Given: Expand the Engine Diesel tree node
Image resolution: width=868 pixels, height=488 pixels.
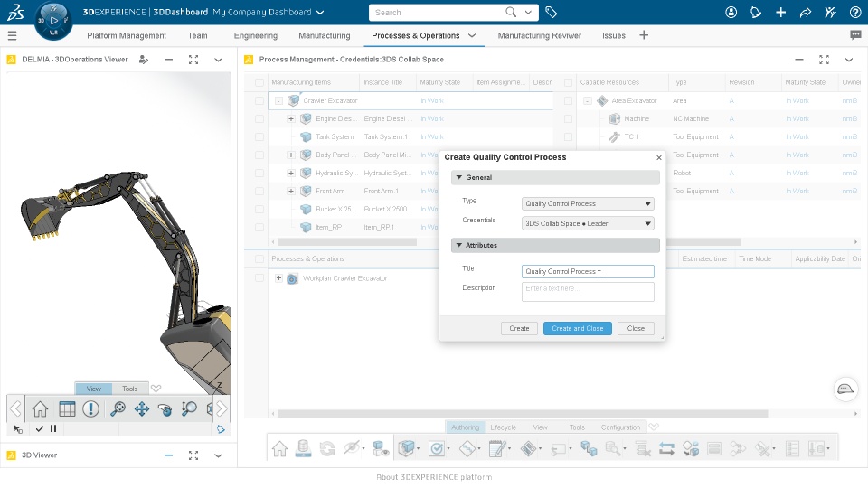Looking at the screenshot, I should pyautogui.click(x=290, y=118).
